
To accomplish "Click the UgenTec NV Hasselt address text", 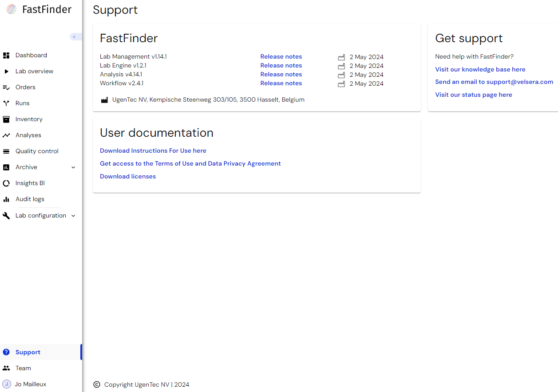I will pyautogui.click(x=208, y=99).
